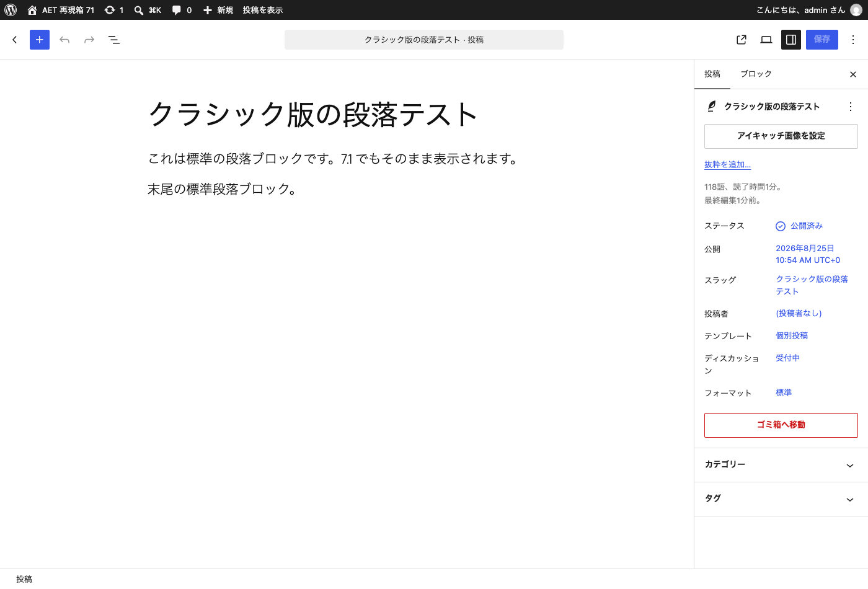
Task: Click the 最終編集1分前。 text
Action: (733, 200)
